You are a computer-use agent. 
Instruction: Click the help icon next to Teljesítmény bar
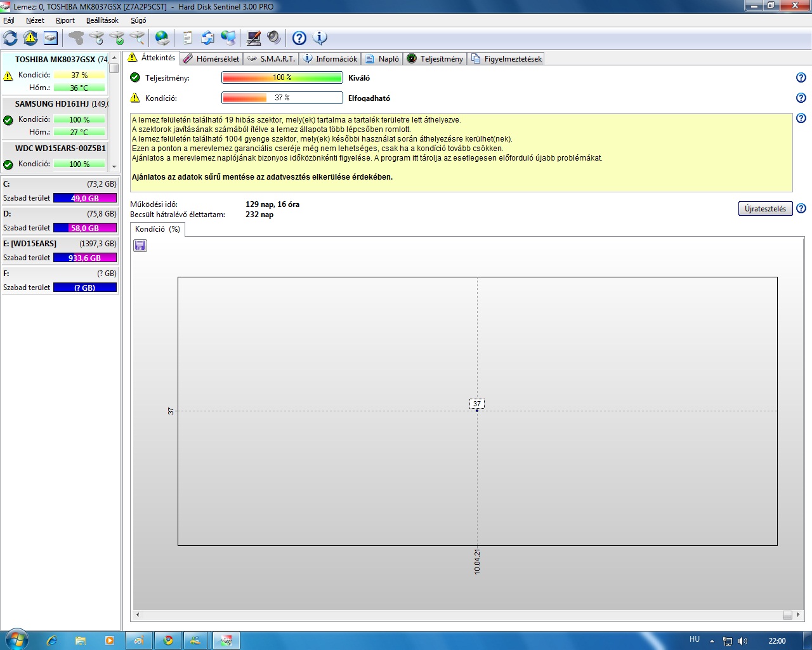tap(801, 77)
